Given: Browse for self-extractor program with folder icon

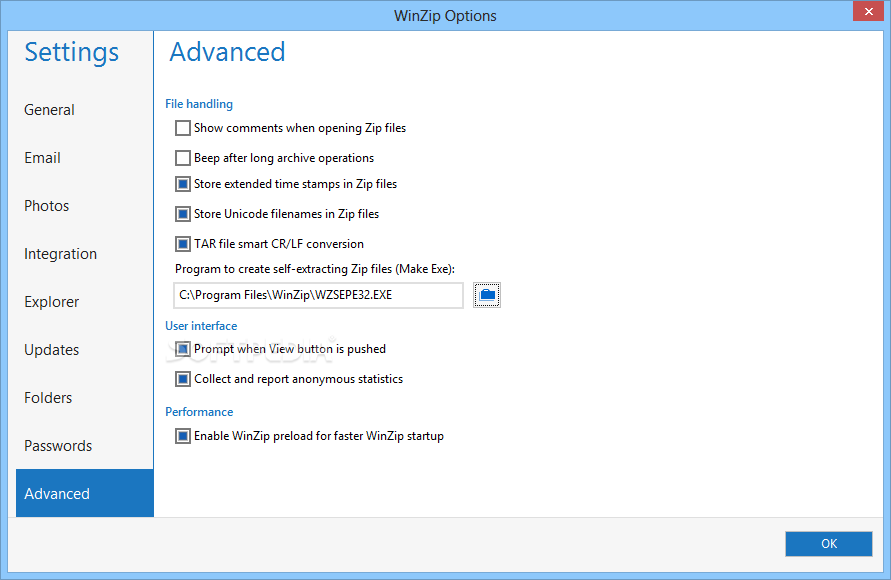Looking at the screenshot, I should click(486, 295).
